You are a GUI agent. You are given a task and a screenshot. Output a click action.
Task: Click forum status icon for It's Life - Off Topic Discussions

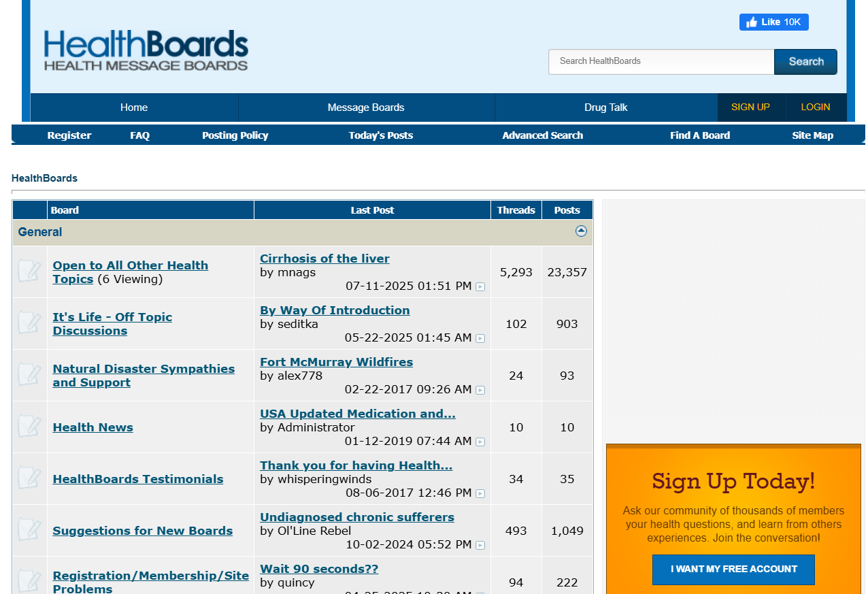coord(29,323)
